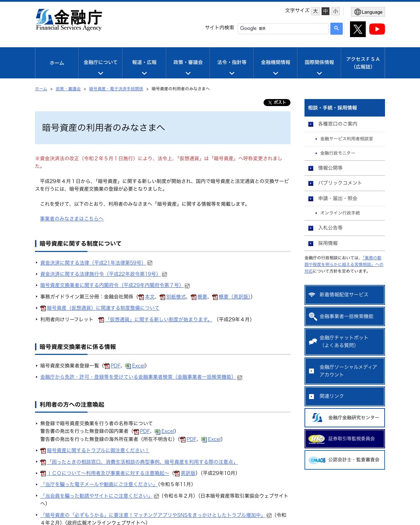Open オンライン行政手続 sidebar sub-item

point(345,213)
